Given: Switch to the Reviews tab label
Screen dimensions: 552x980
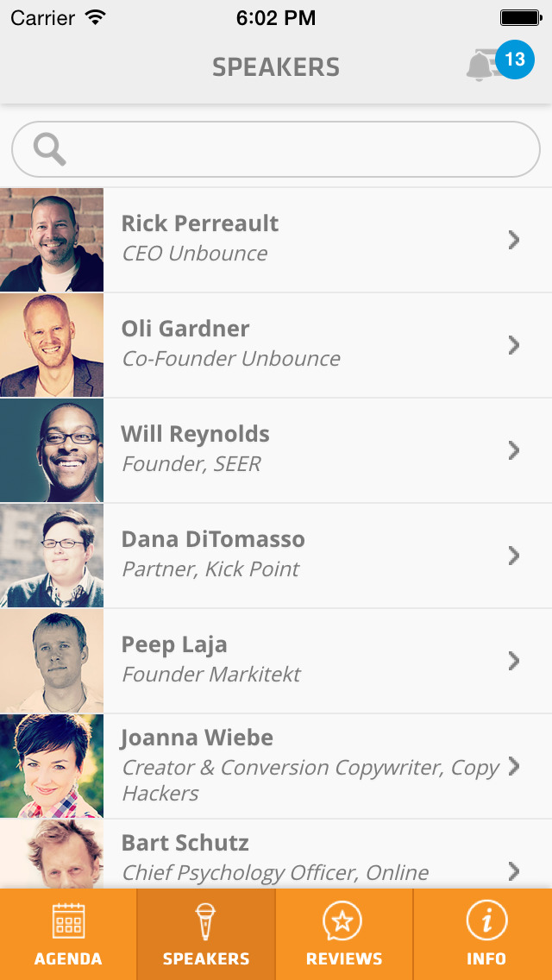Looking at the screenshot, I should point(343,958).
